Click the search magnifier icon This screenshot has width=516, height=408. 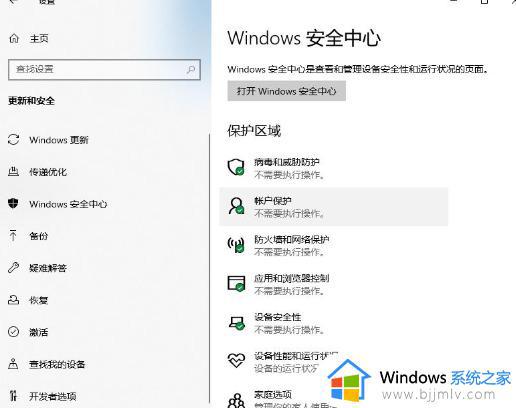191,69
